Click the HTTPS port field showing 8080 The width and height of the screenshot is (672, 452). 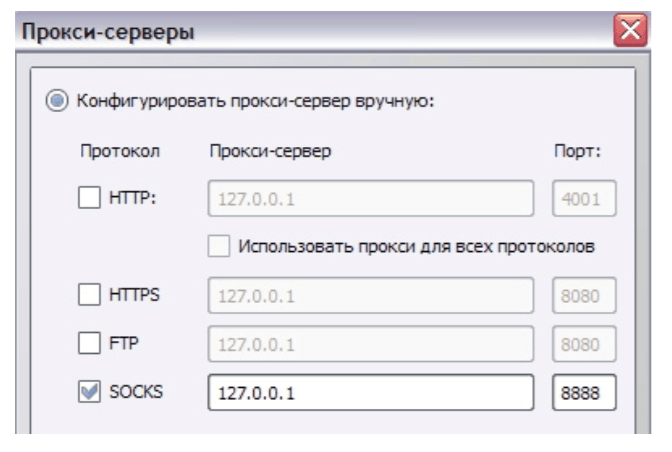click(x=584, y=296)
